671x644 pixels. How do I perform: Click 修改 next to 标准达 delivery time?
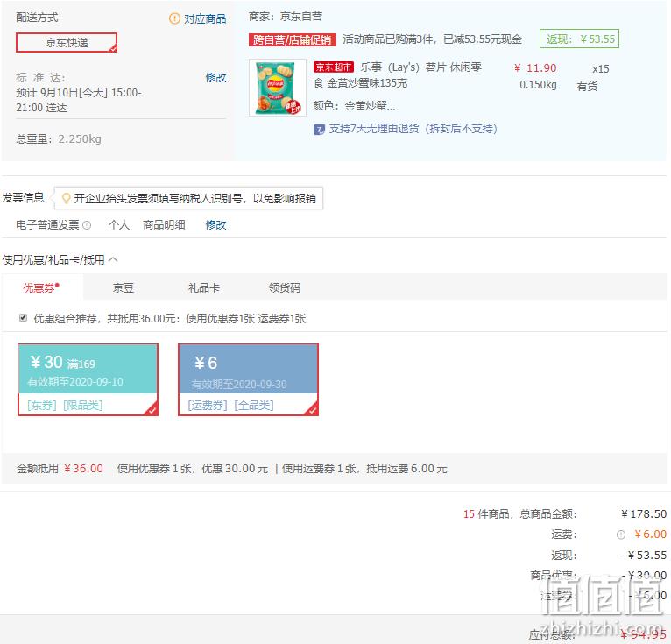215,77
